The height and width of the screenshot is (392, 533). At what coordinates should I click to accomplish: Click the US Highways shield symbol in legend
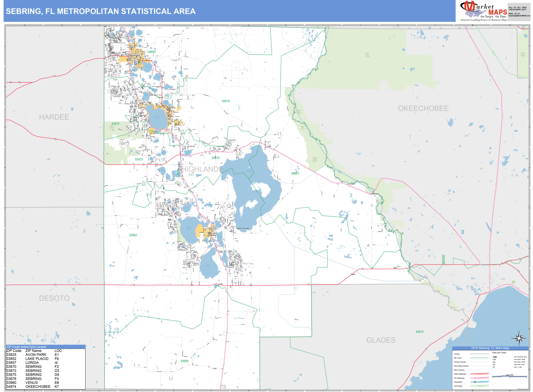[x=475, y=378]
